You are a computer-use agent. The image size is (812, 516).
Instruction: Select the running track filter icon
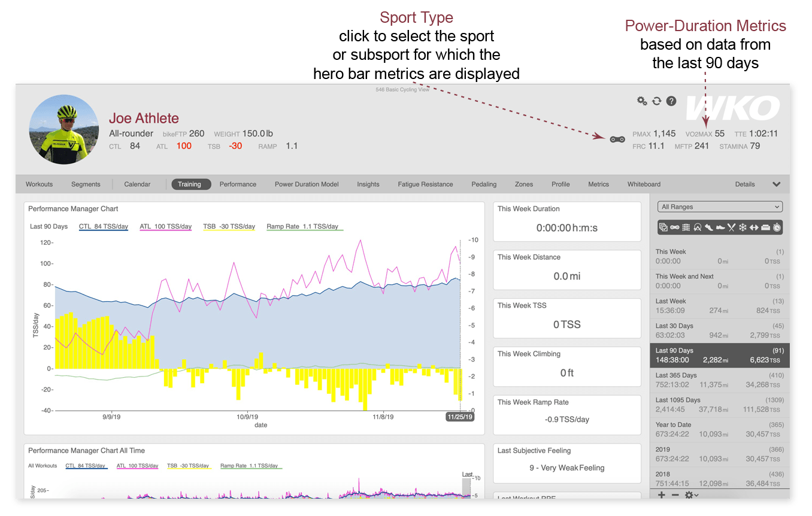point(697,227)
